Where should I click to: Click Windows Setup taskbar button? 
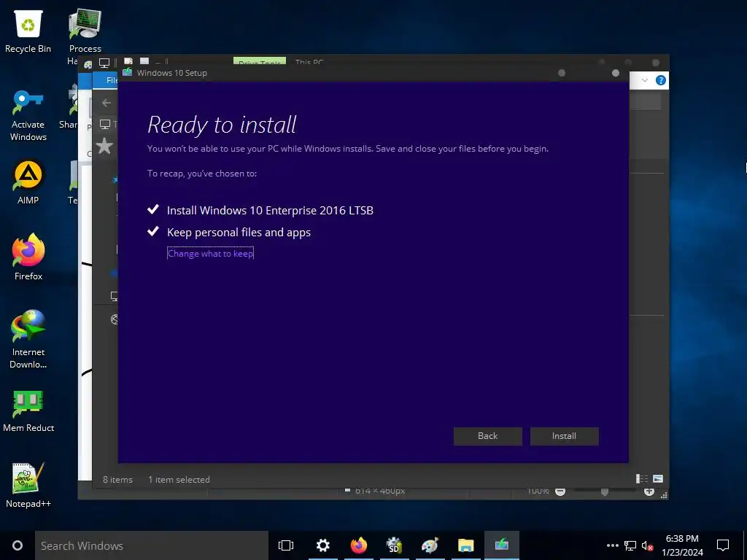pyautogui.click(x=502, y=545)
